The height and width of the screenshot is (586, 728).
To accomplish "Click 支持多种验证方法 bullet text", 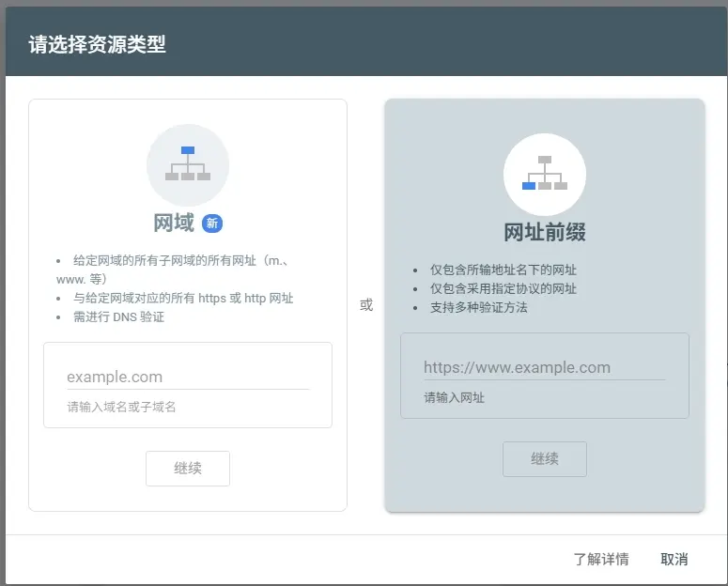I will click(479, 307).
